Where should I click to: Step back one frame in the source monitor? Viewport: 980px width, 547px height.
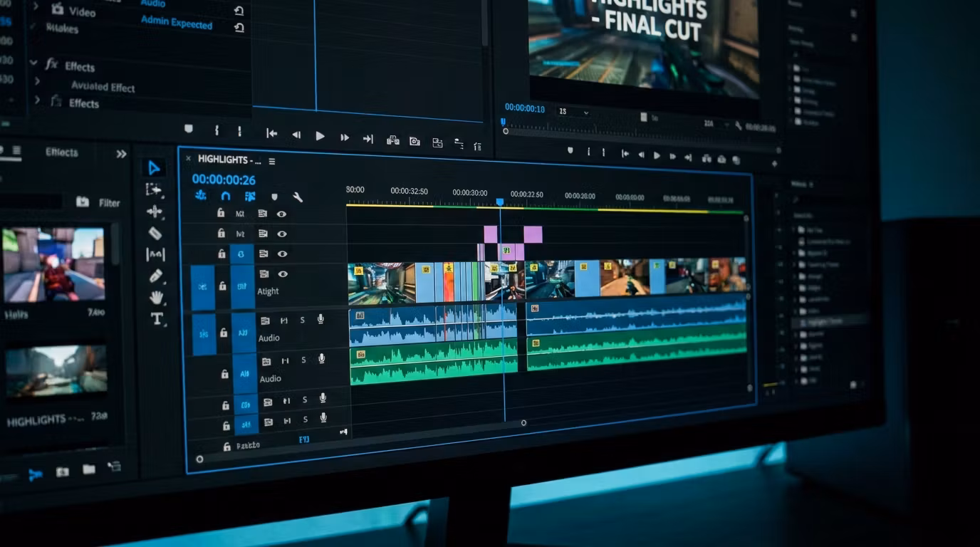coord(296,134)
